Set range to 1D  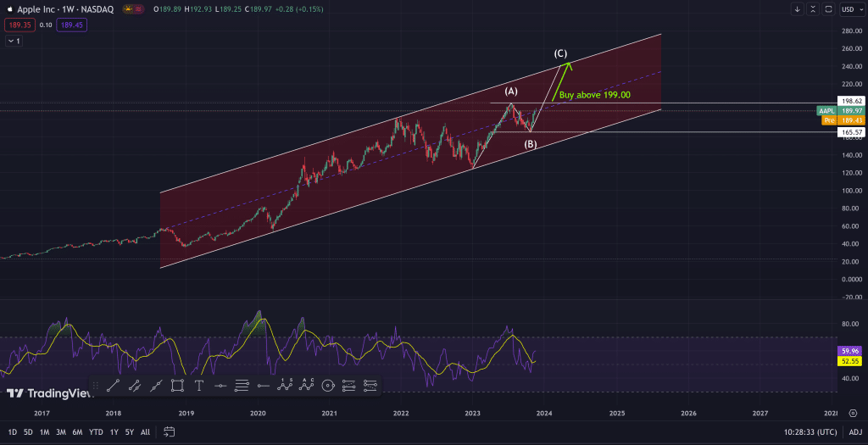[x=12, y=431]
